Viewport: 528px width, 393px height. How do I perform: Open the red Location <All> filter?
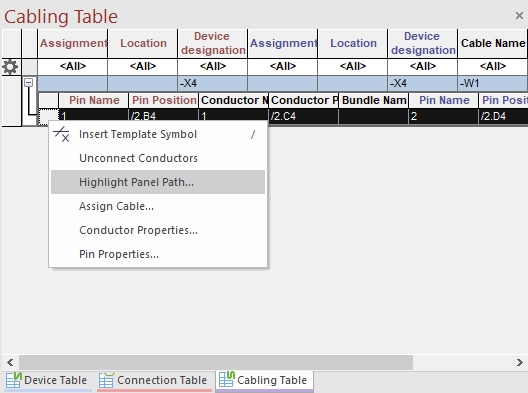point(143,66)
